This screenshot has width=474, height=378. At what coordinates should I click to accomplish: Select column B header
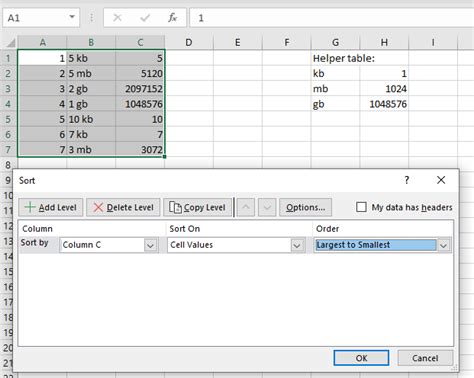pos(91,42)
